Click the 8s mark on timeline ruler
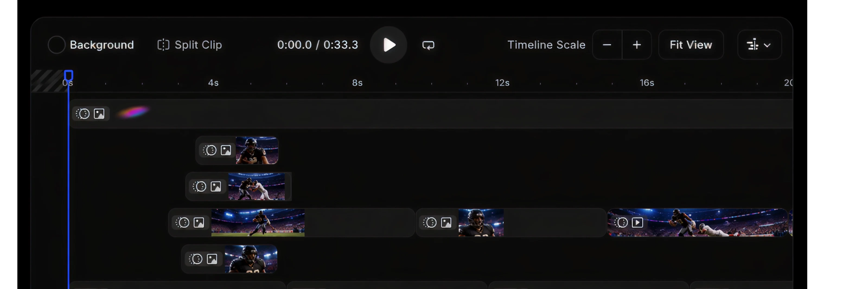 point(357,83)
